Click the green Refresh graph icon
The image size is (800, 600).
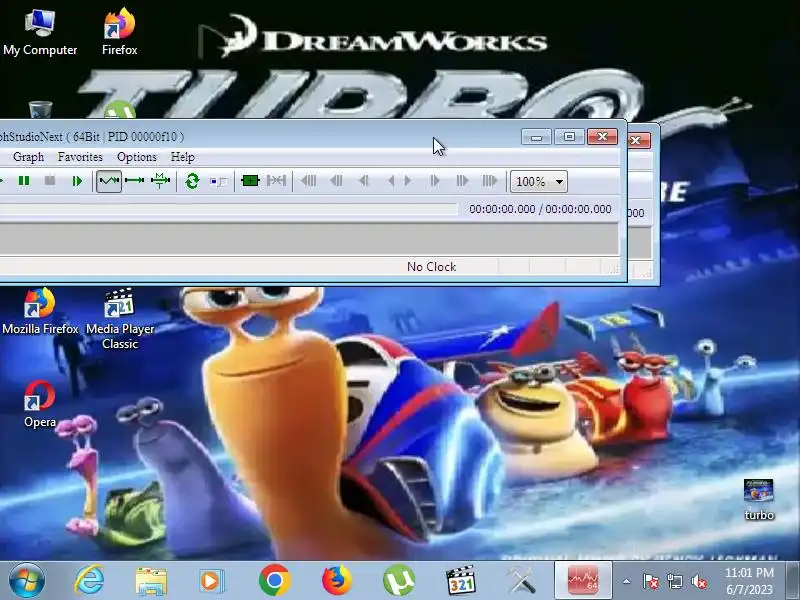click(192, 181)
